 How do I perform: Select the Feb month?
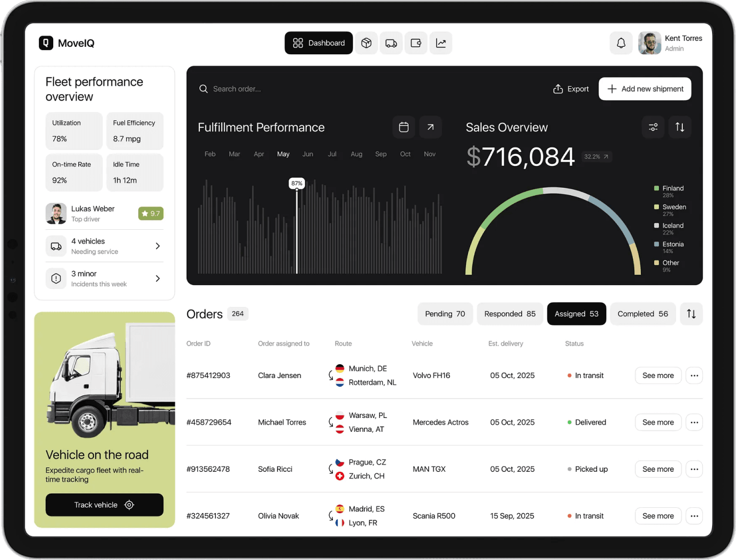point(210,154)
